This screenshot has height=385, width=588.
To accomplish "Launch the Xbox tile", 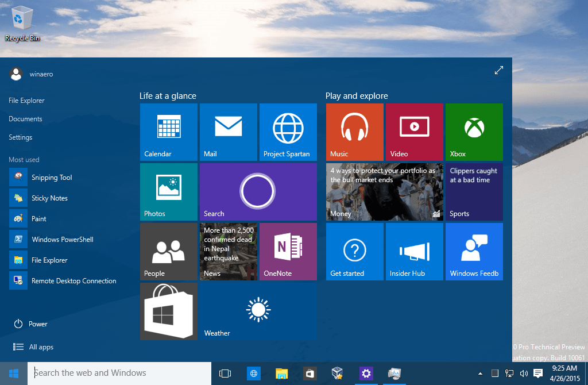I will click(x=474, y=132).
